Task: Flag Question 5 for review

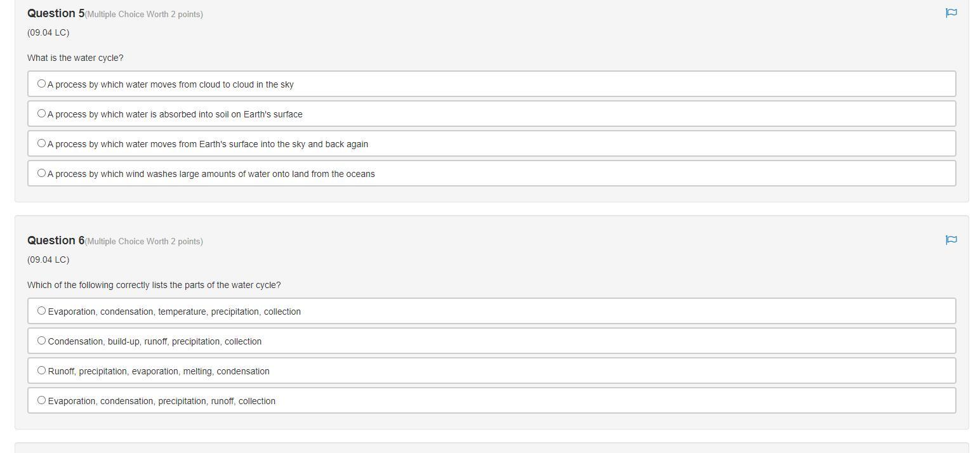Action: (951, 13)
